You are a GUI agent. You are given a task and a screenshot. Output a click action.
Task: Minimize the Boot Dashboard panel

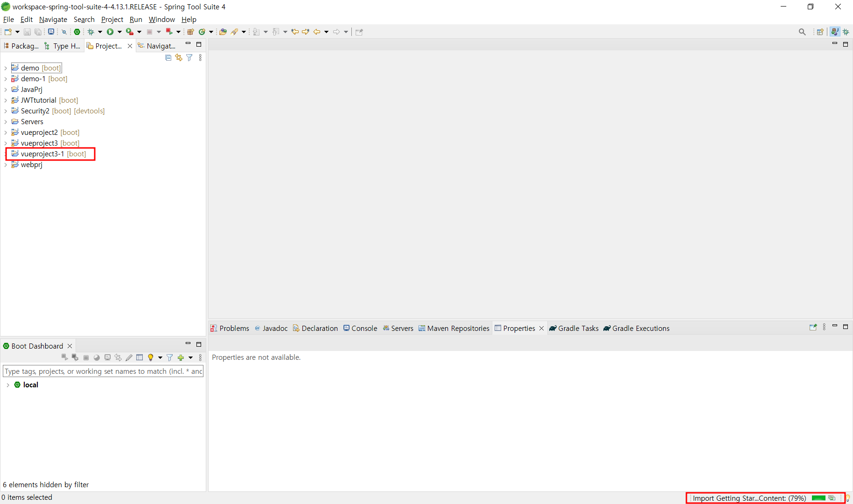click(x=188, y=344)
